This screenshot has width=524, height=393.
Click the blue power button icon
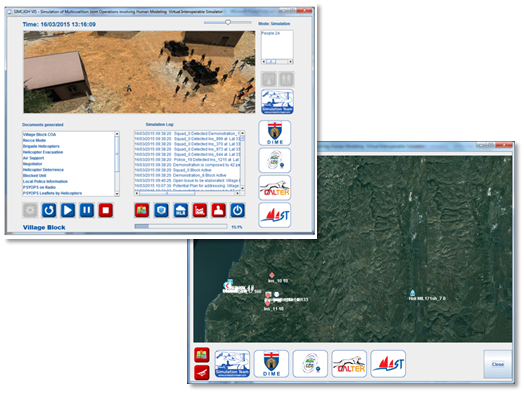coord(237,210)
